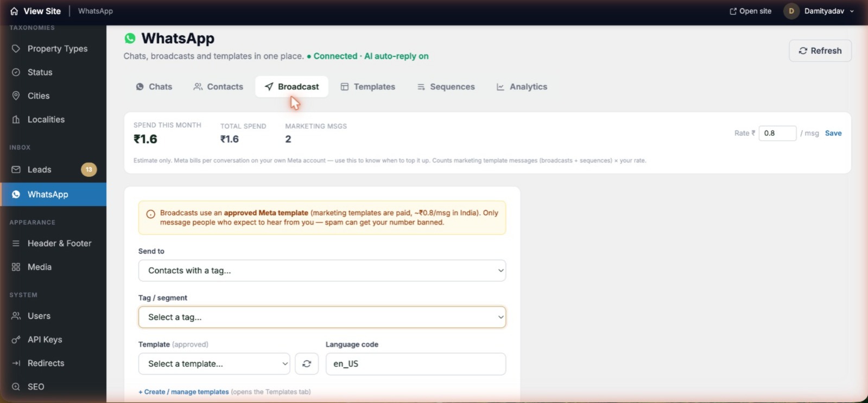Open Cities in the sidebar
Screen dimensions: 868x403
[53, 95]
